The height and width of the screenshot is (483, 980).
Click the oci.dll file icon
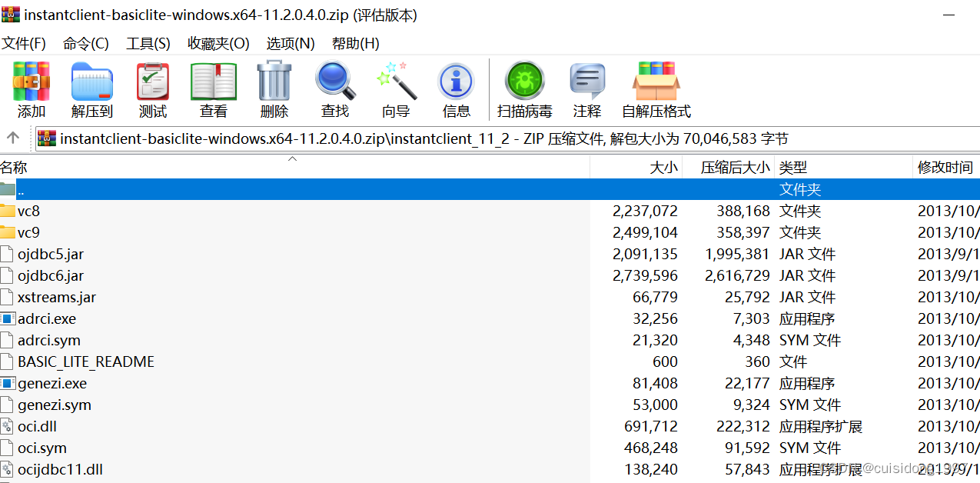coord(8,426)
